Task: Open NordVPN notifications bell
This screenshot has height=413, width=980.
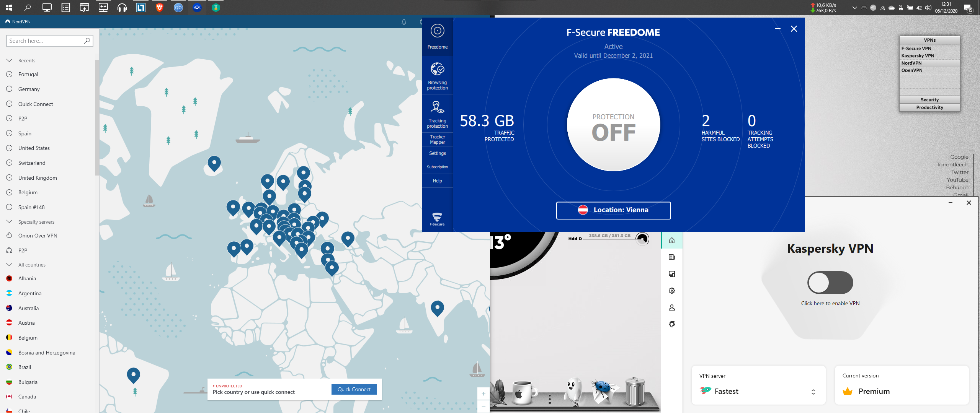Action: [x=403, y=22]
